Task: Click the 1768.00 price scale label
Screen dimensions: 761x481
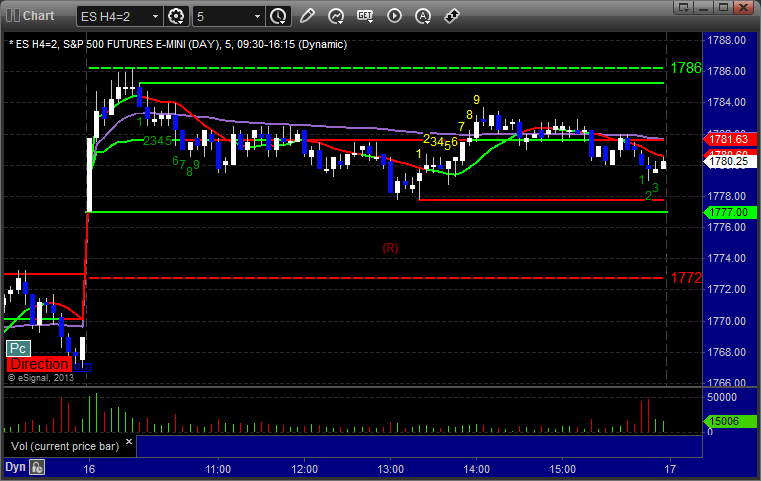Action: pyautogui.click(x=727, y=352)
